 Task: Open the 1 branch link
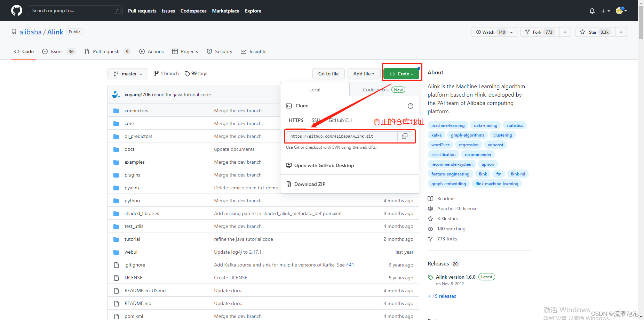tap(166, 74)
